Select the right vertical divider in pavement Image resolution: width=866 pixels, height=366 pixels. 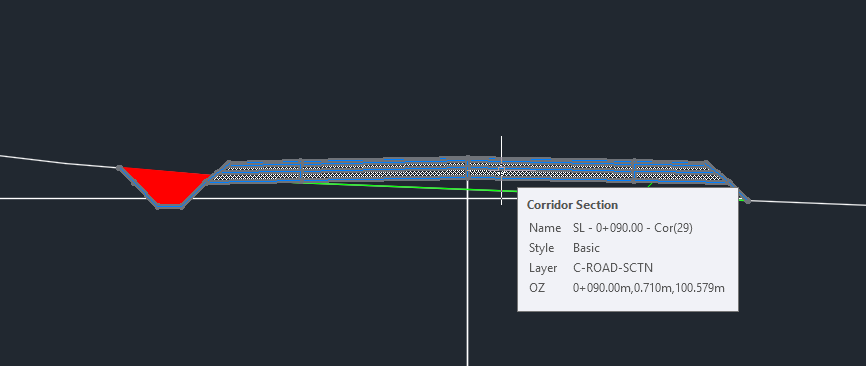coord(634,171)
